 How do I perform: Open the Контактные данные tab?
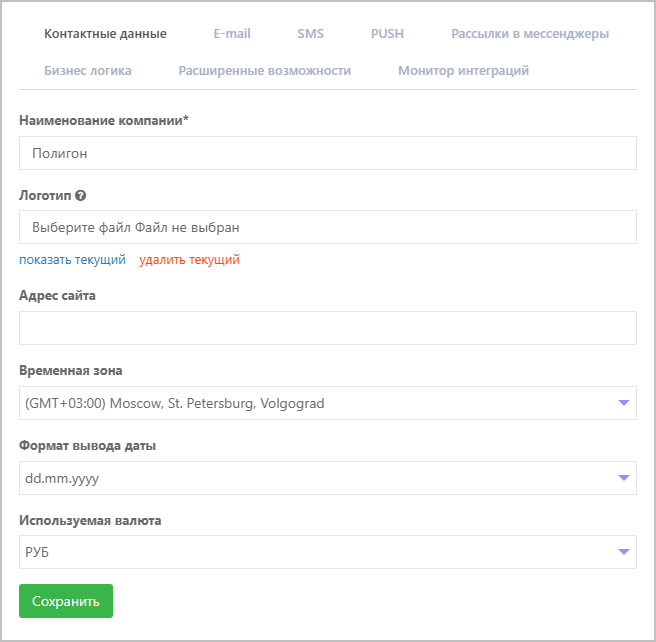click(105, 34)
